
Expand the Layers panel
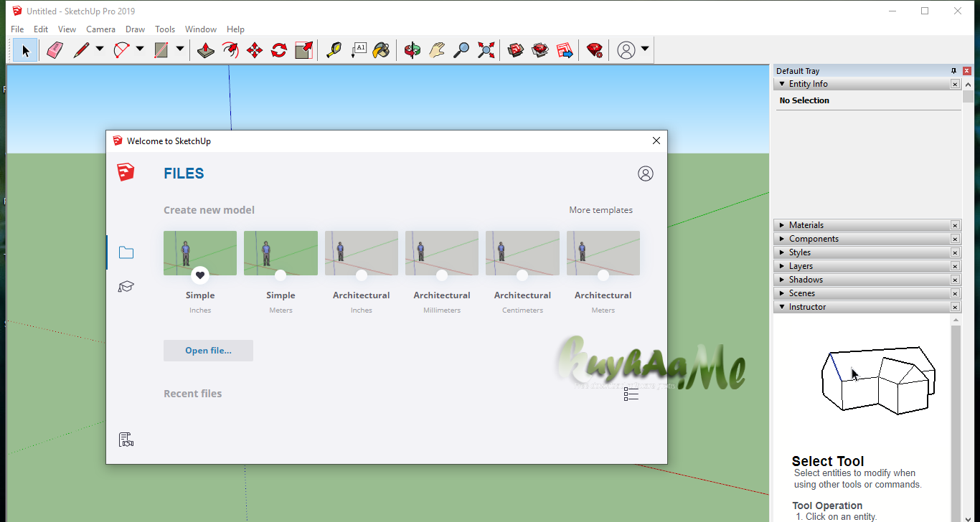pyautogui.click(x=781, y=266)
